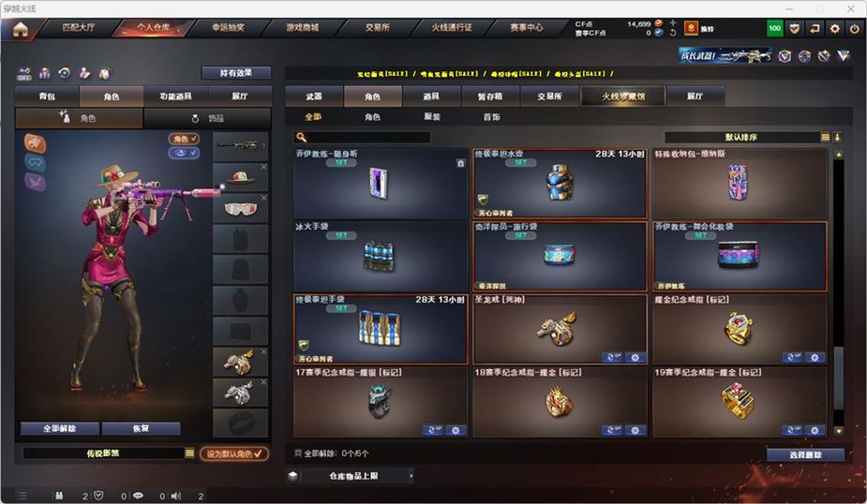
Task: Click the magnifier search icon in inventory
Action: pos(302,137)
